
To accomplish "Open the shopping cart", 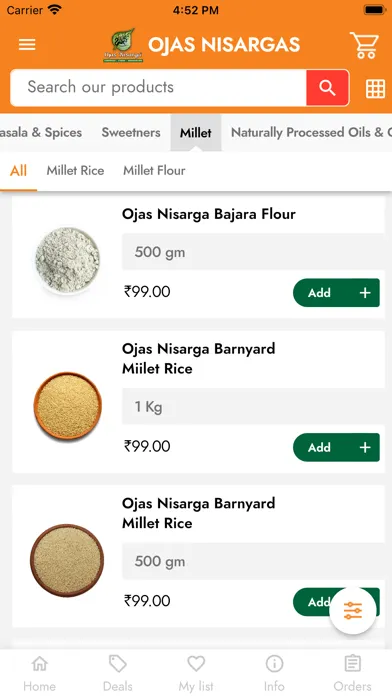I will click(364, 45).
